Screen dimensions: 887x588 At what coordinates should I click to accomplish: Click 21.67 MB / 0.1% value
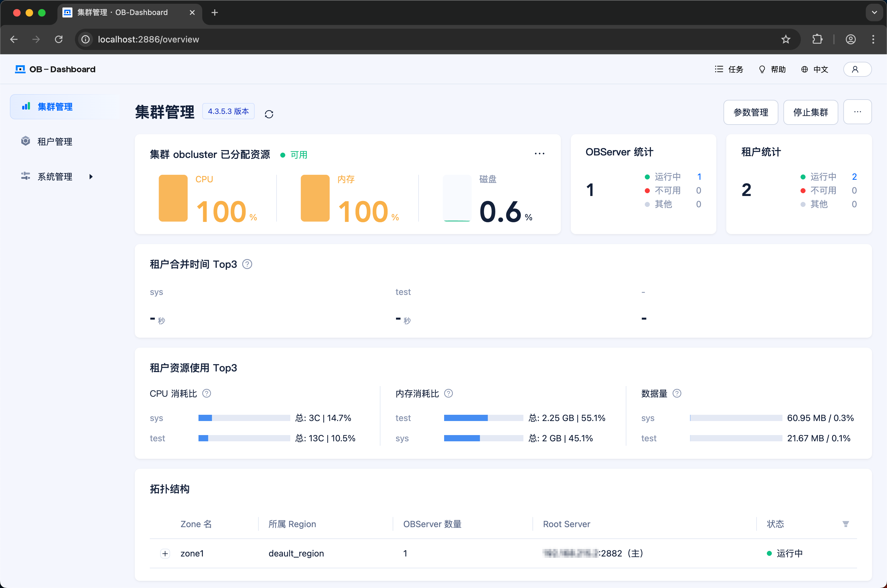(x=819, y=438)
